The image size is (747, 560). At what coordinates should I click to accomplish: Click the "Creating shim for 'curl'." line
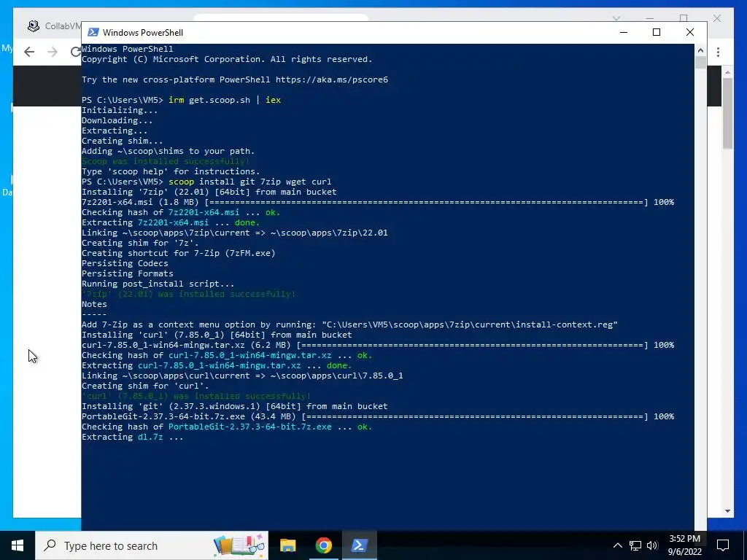145,386
